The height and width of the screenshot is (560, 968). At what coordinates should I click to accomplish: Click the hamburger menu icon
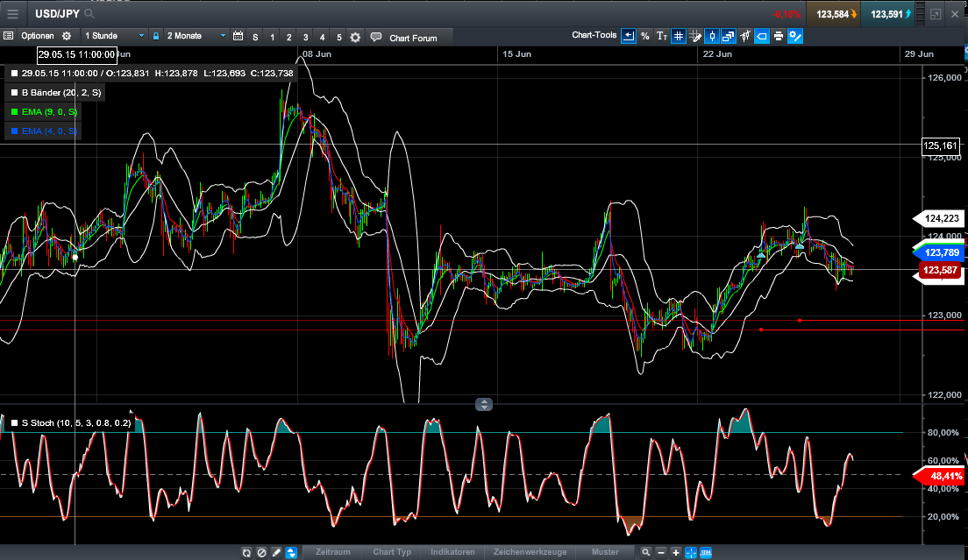(x=13, y=14)
